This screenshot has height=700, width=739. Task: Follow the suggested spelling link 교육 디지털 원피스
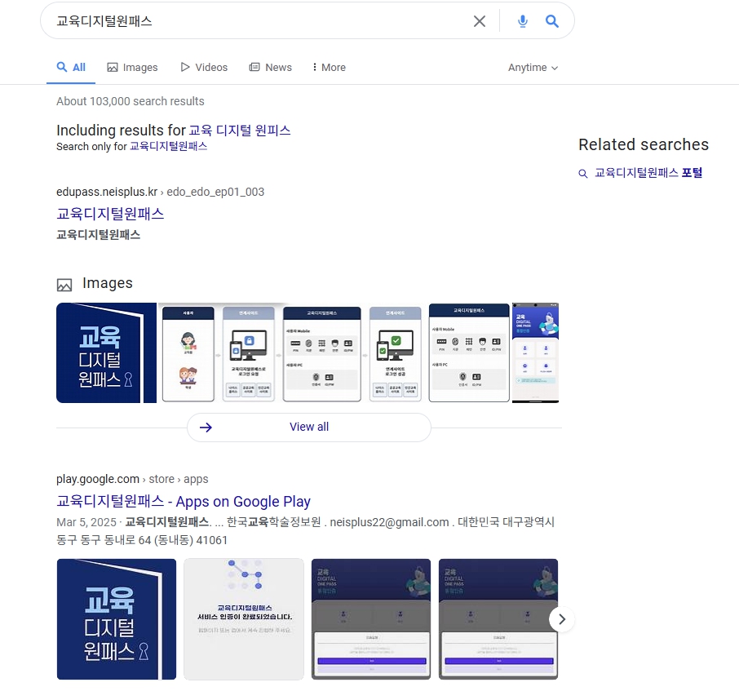pyautogui.click(x=240, y=130)
